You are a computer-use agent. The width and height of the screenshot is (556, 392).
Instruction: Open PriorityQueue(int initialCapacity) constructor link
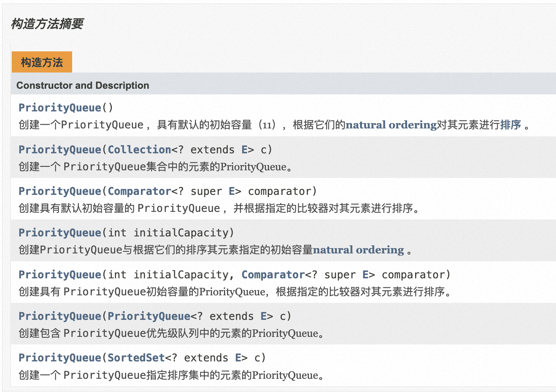coord(60,233)
